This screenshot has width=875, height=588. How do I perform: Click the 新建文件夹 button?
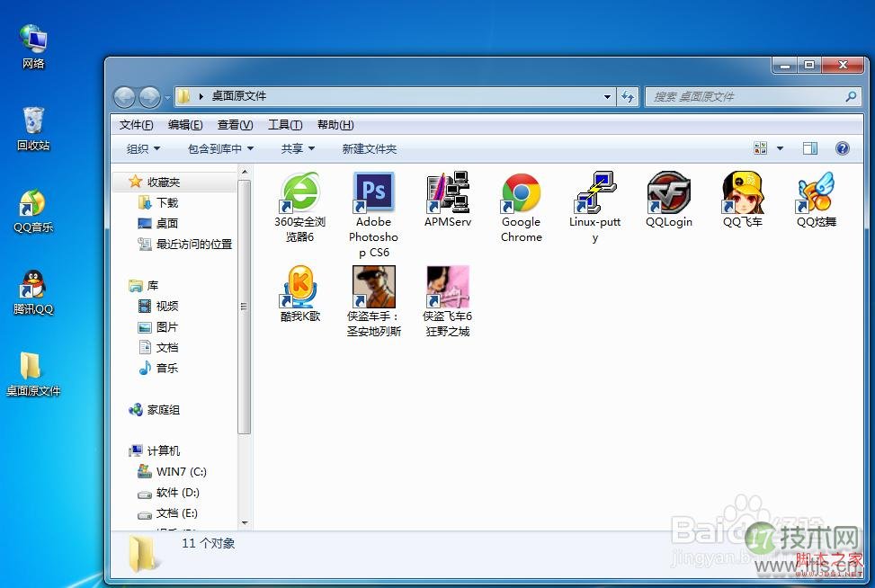tap(369, 149)
